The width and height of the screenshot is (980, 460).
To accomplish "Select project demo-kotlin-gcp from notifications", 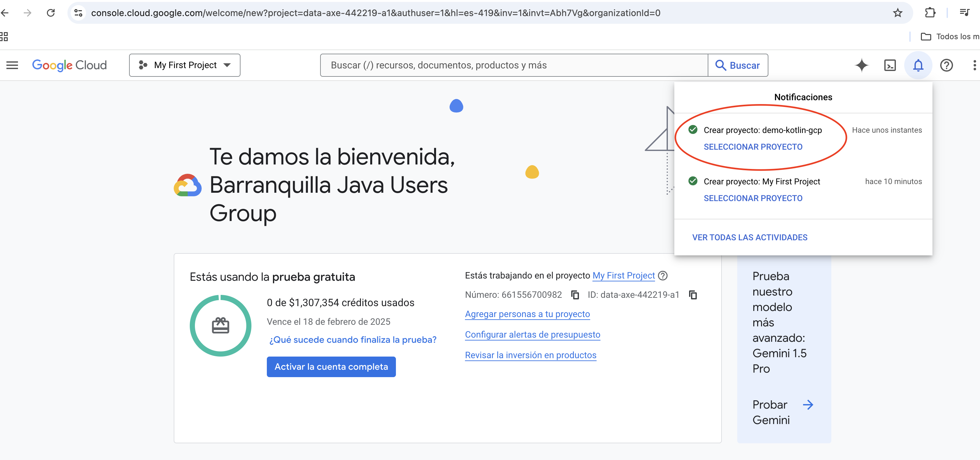I will coord(753,146).
